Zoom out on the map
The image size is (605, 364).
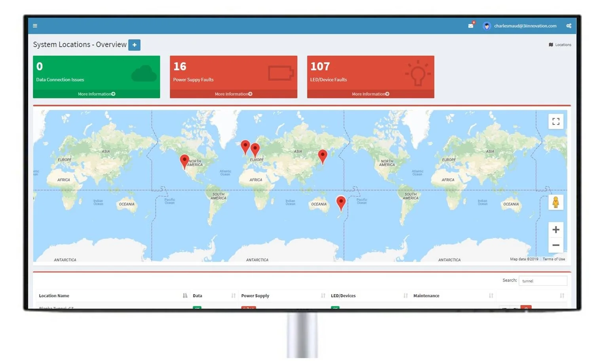coord(556,245)
